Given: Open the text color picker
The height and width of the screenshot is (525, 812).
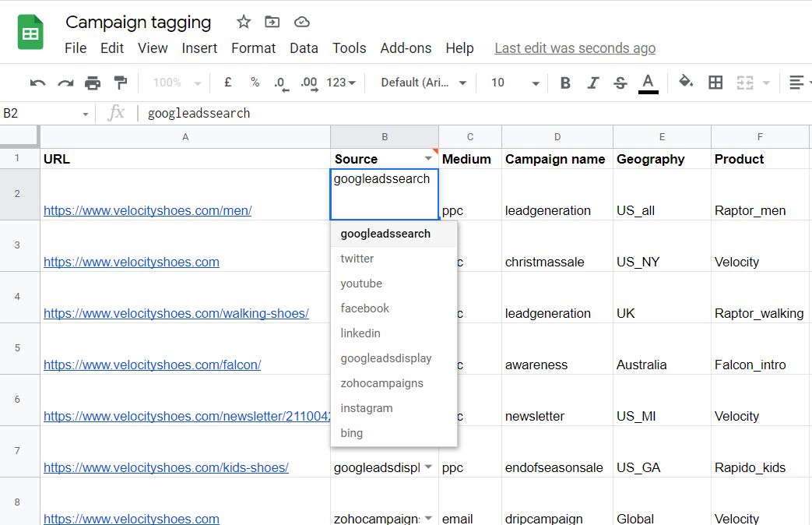Looking at the screenshot, I should 648,82.
